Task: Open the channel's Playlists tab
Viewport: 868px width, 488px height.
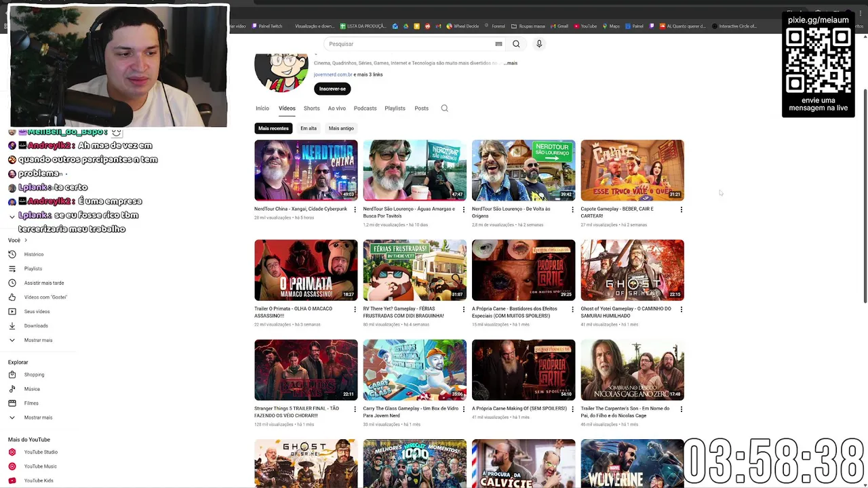Action: [395, 108]
